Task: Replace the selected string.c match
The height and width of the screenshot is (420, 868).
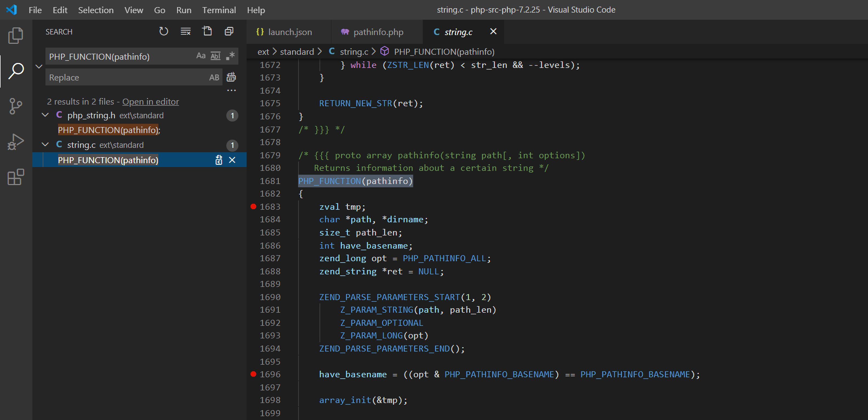Action: (219, 160)
